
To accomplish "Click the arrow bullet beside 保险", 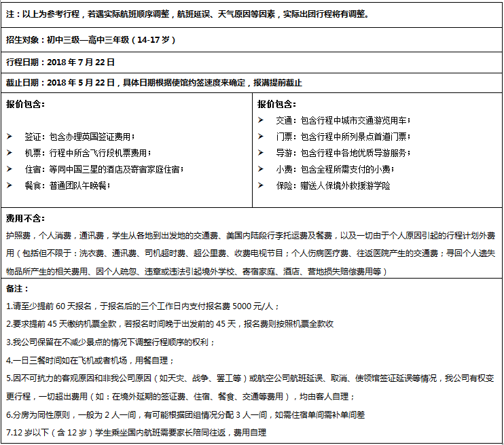I will [x=261, y=185].
